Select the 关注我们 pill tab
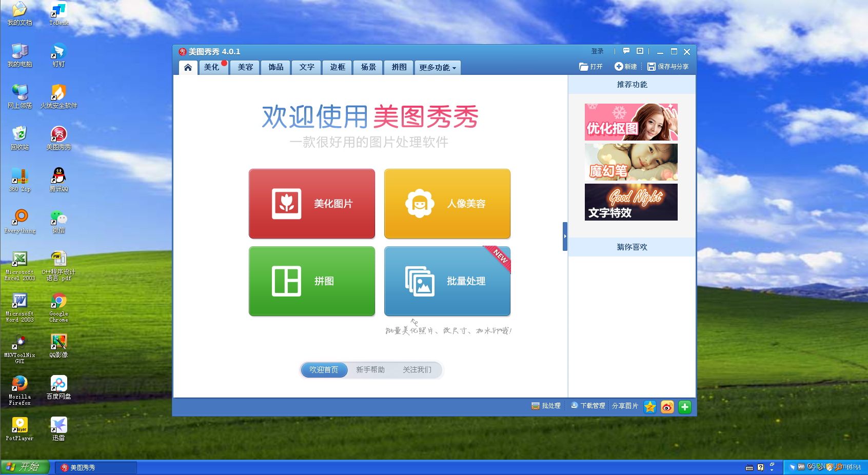Image resolution: width=868 pixels, height=475 pixels. click(x=417, y=370)
